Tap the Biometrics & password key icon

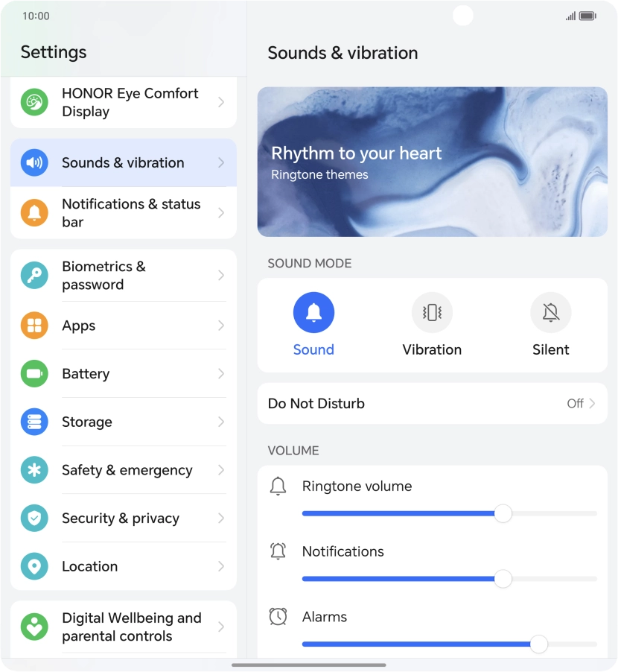pos(34,275)
